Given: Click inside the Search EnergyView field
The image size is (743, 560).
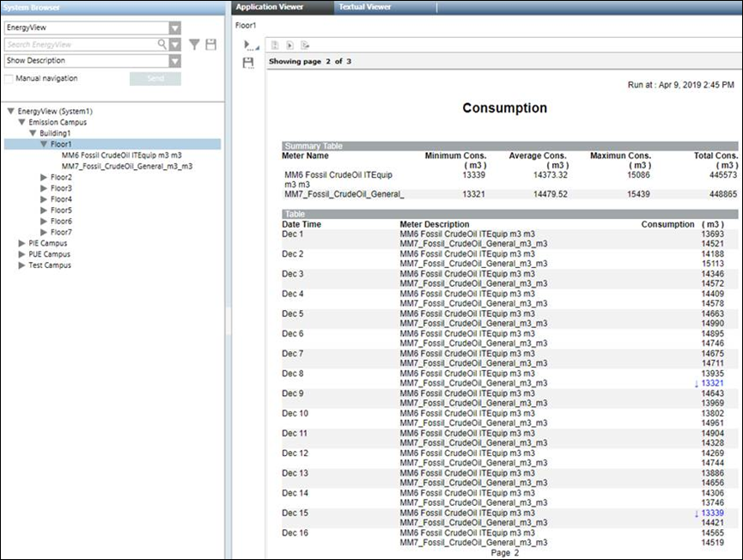Looking at the screenshot, I should [77, 45].
